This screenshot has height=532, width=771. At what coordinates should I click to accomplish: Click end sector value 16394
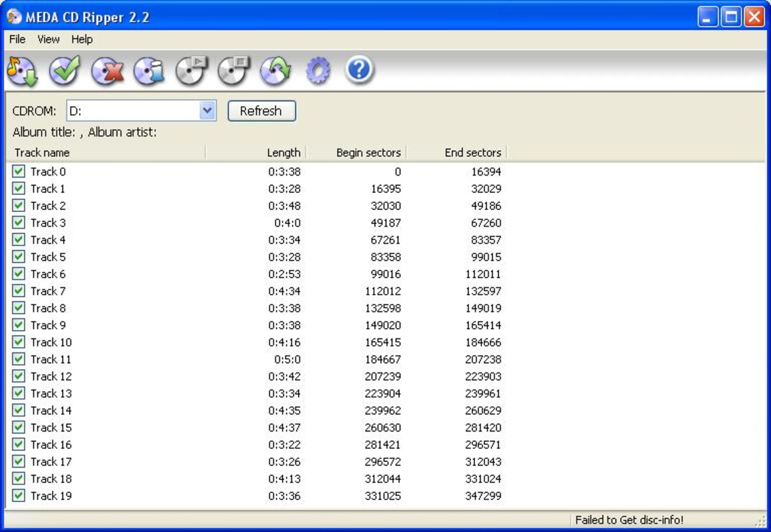pyautogui.click(x=486, y=172)
